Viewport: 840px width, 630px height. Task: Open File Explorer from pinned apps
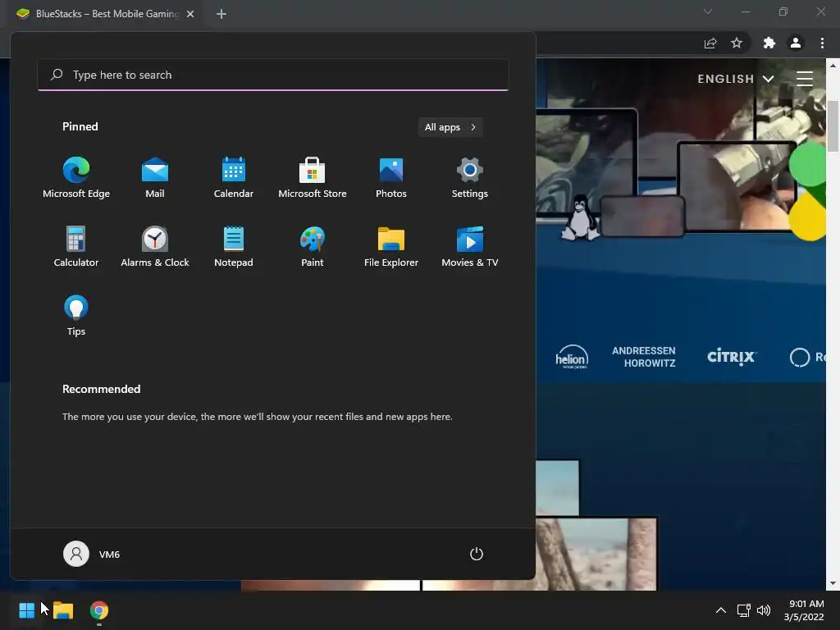point(391,246)
